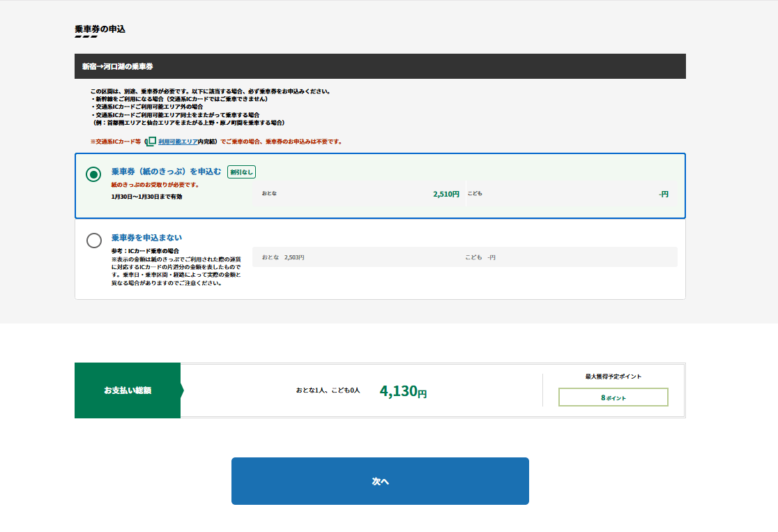The image size is (778, 532).
Task: Click the IC card adult fare 2,503円
Action: pyautogui.click(x=294, y=257)
